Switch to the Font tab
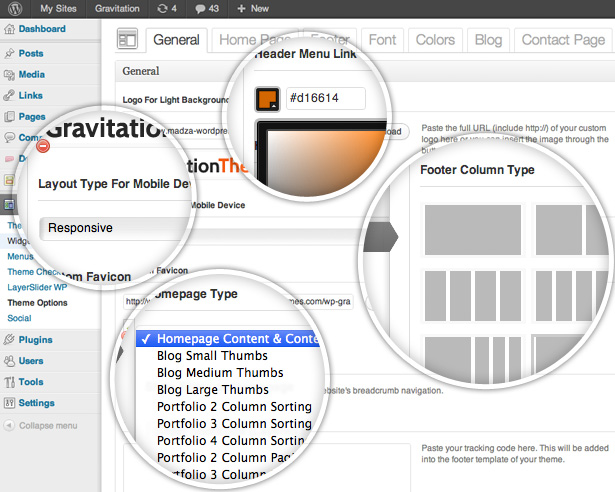This screenshot has width=615, height=492. [x=382, y=40]
